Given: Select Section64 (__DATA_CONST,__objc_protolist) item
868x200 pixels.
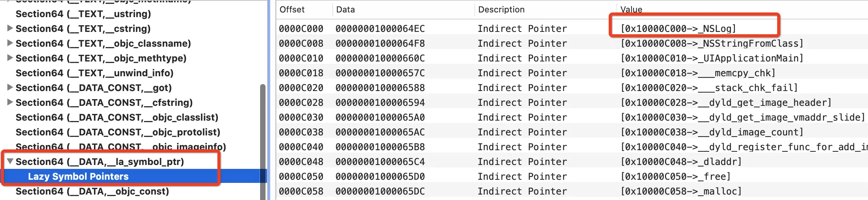Looking at the screenshot, I should pos(118,132).
